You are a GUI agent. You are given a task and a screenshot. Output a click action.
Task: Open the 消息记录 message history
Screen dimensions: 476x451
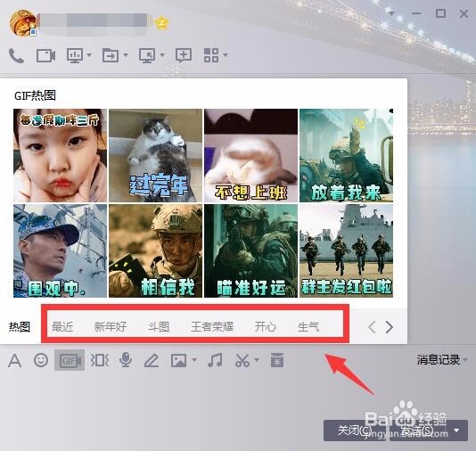tap(438, 360)
